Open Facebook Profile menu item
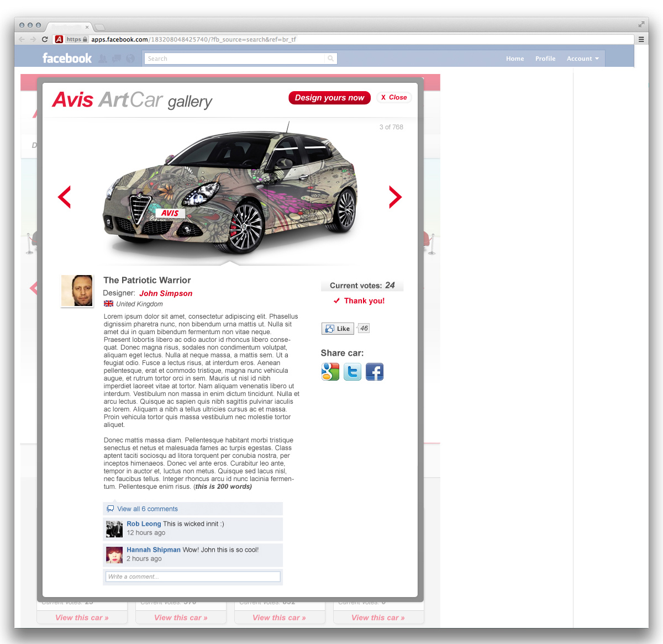This screenshot has width=663, height=644. [x=545, y=59]
